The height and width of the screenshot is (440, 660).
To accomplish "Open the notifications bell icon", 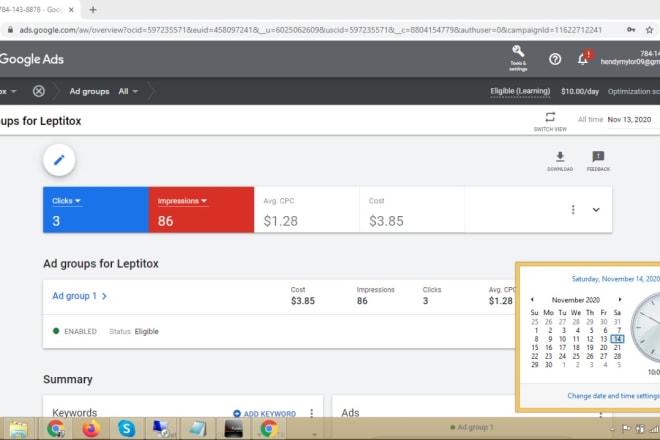I will click(x=583, y=59).
